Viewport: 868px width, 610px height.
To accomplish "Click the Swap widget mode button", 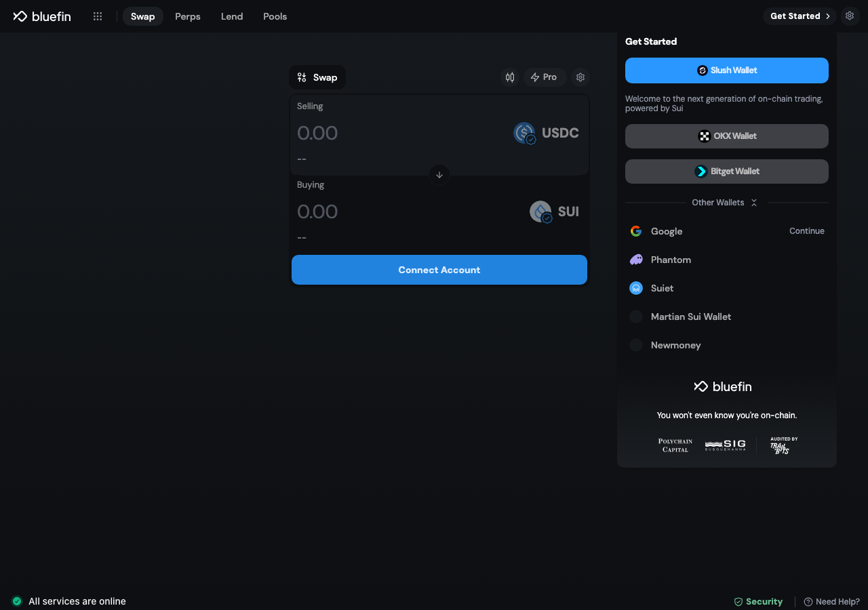I will [x=317, y=77].
